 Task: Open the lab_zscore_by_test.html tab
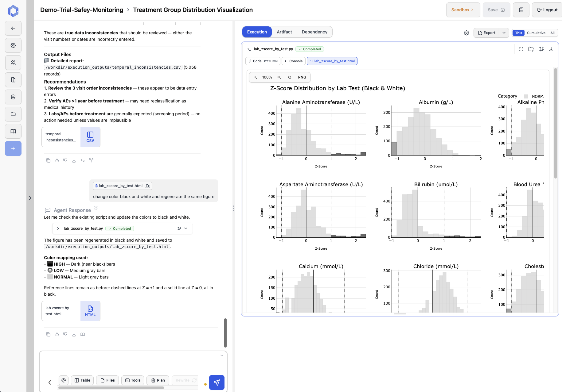pyautogui.click(x=332, y=61)
